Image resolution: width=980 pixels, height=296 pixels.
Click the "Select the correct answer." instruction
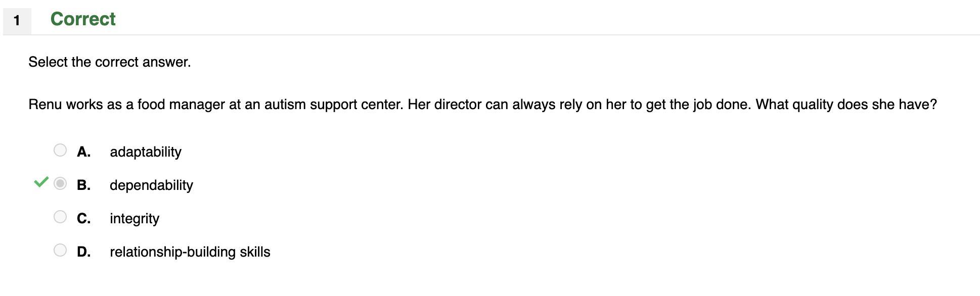110,62
